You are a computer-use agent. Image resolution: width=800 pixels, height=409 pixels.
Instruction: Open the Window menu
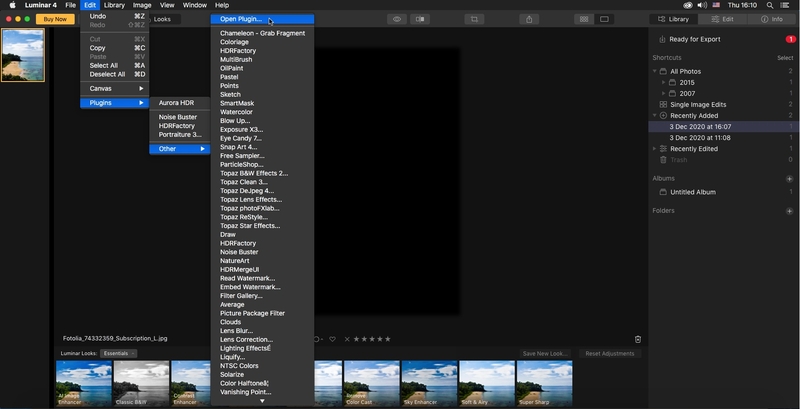click(194, 5)
